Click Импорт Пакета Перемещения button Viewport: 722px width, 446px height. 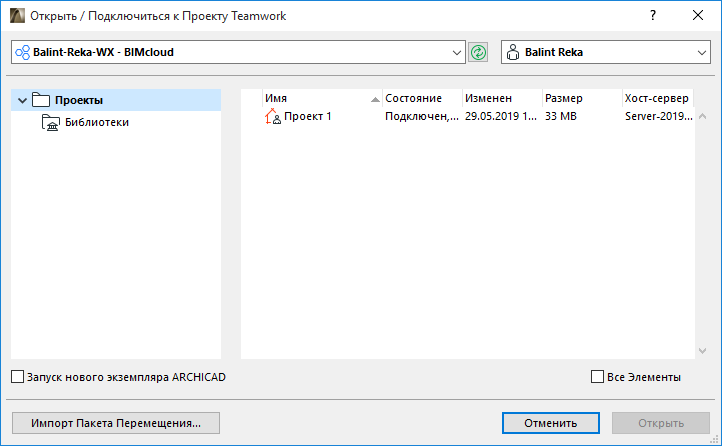(116, 423)
